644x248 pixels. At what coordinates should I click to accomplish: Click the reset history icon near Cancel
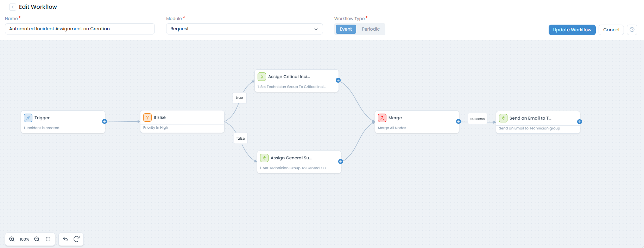[x=632, y=30]
